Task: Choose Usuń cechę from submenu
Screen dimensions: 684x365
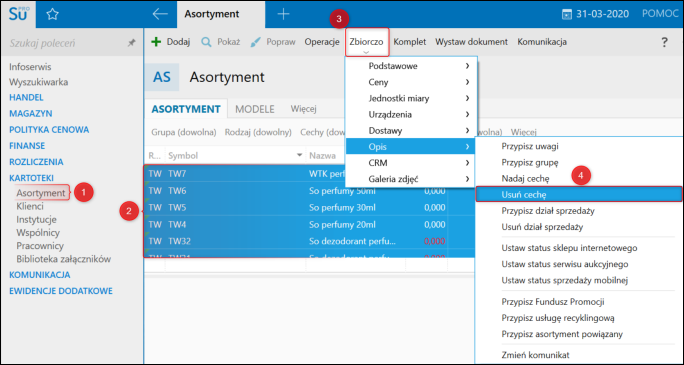Action: tap(579, 194)
